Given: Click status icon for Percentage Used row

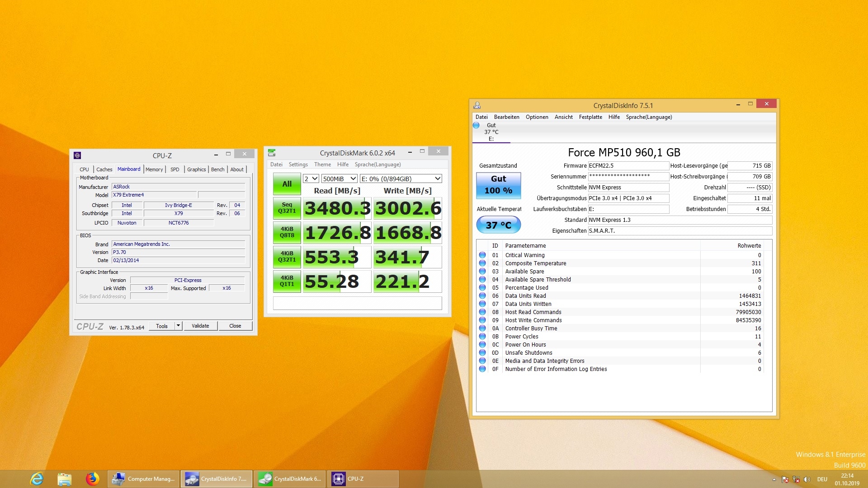Looking at the screenshot, I should (x=482, y=288).
